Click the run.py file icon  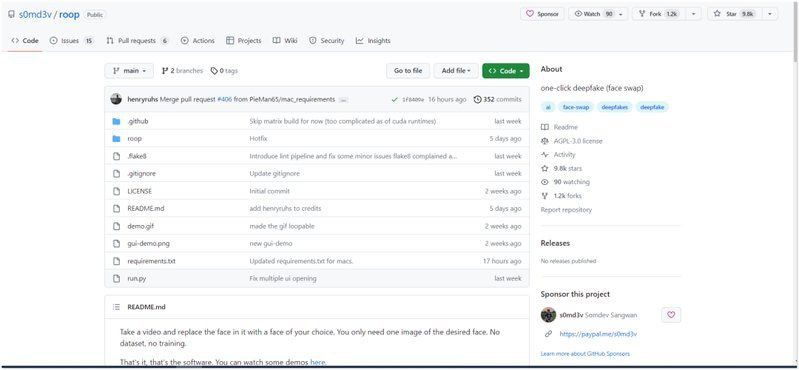point(116,279)
